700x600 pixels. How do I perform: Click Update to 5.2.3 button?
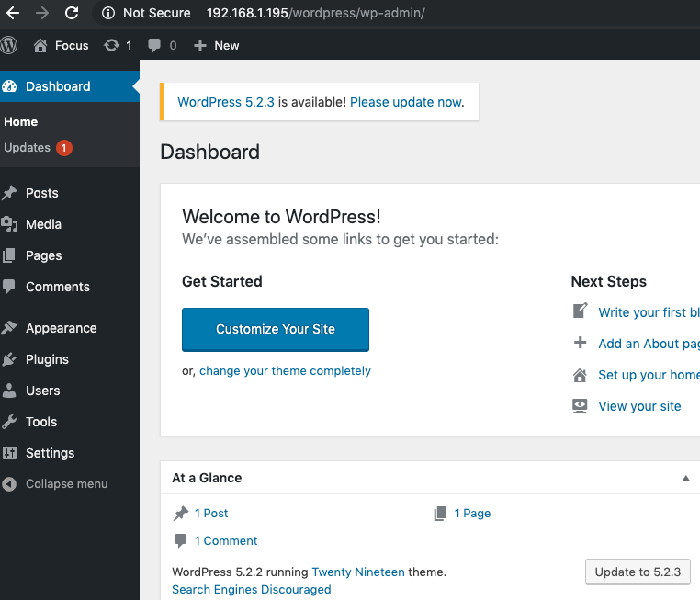click(x=638, y=572)
